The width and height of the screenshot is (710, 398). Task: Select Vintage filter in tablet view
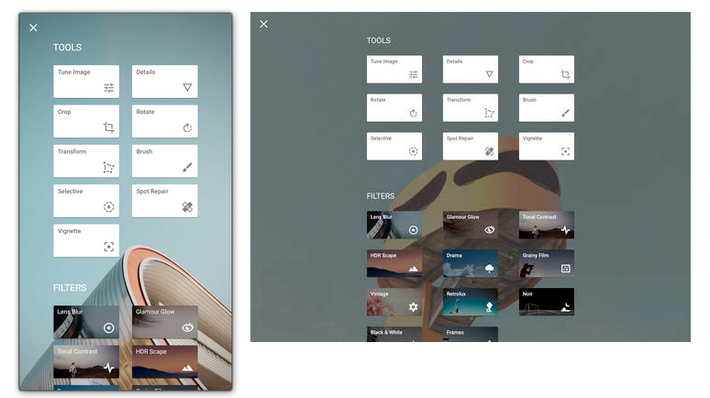pyautogui.click(x=394, y=302)
